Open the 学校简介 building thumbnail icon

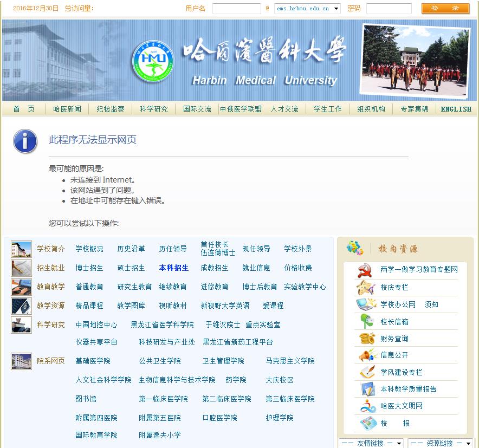tap(21, 249)
